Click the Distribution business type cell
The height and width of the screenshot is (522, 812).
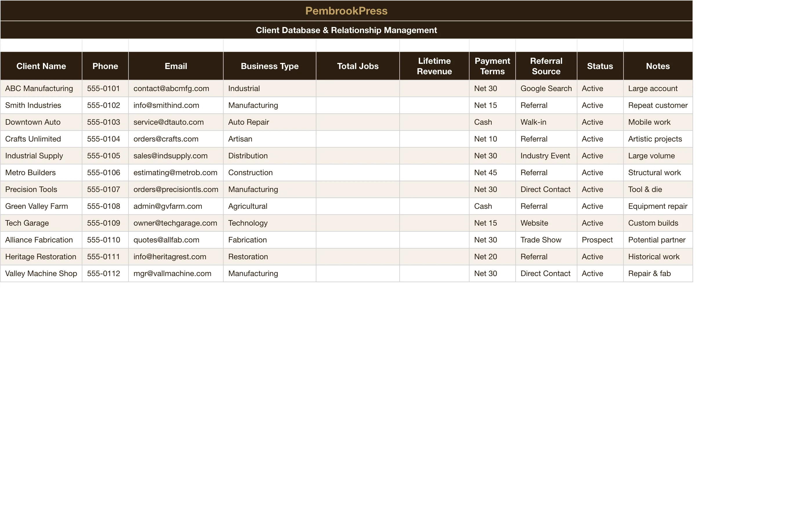269,155
